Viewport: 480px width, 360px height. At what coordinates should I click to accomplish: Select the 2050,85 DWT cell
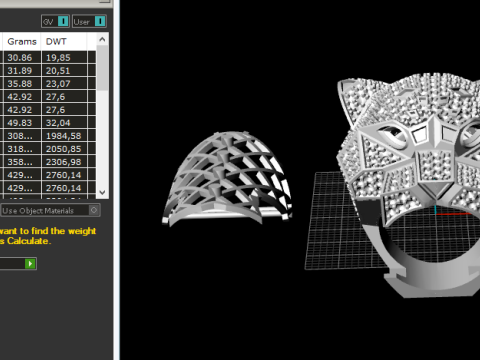coord(64,149)
